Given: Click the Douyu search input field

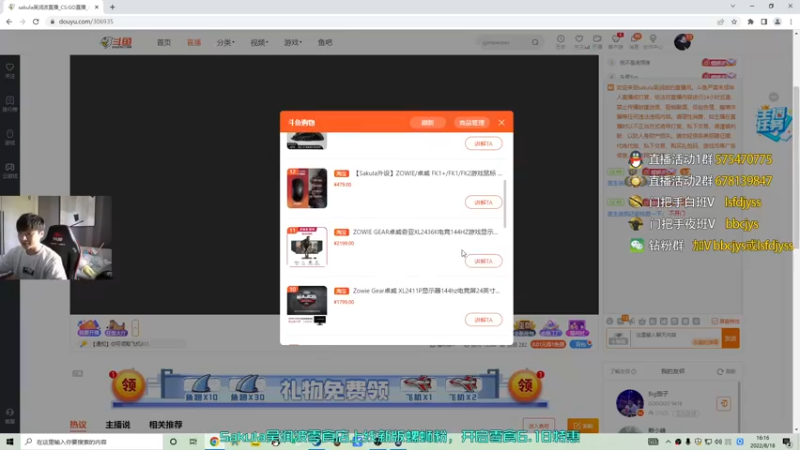Looking at the screenshot, I should (503, 42).
